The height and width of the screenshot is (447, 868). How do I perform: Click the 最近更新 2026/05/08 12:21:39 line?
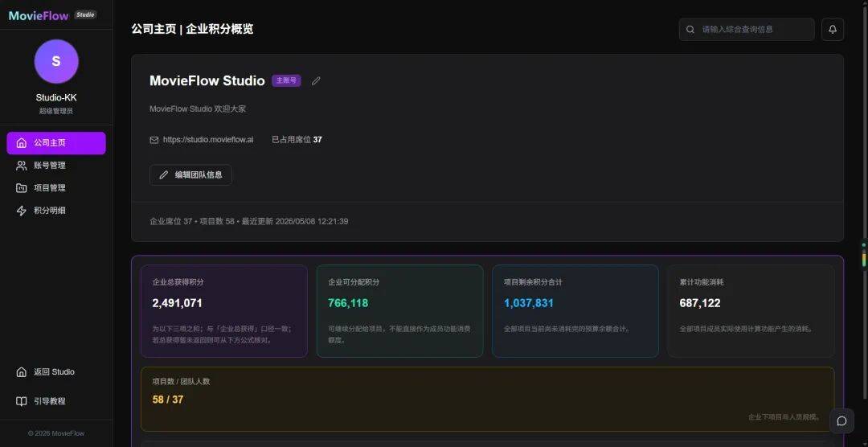[x=294, y=222]
